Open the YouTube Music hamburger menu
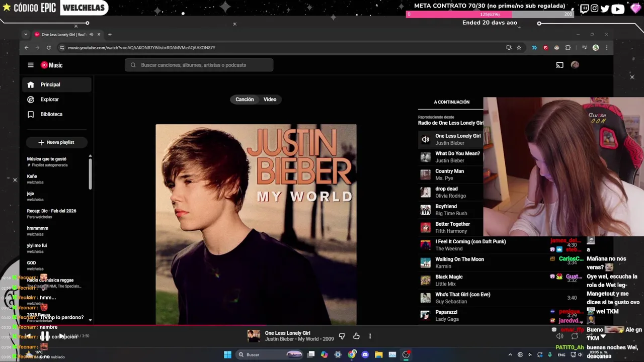The image size is (644, 362). pyautogui.click(x=31, y=65)
